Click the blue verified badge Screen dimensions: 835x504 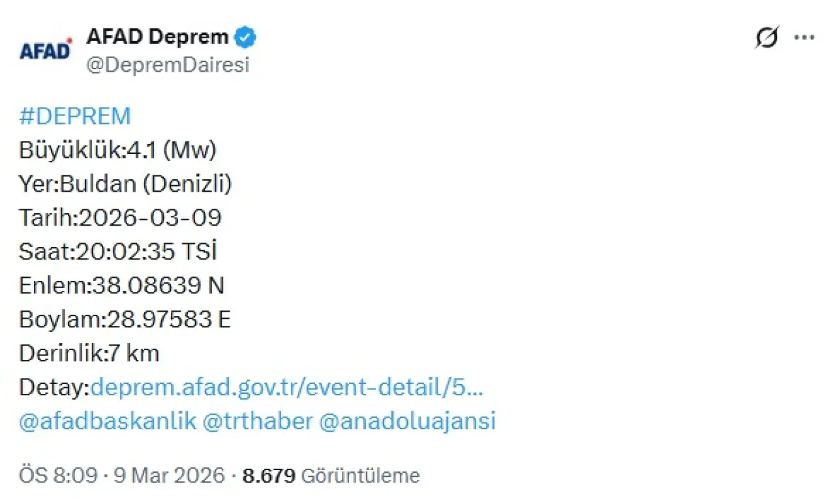[245, 37]
